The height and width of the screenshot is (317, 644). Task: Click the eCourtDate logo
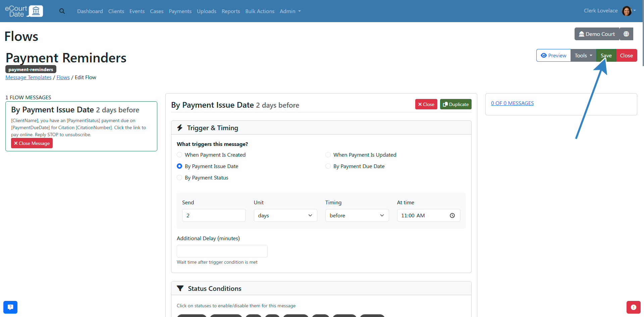pyautogui.click(x=24, y=11)
